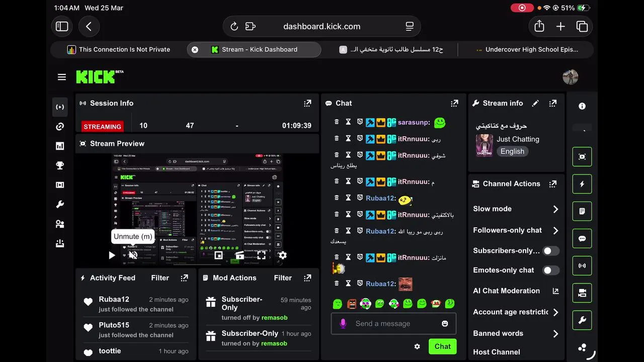
Task: Click the purple microphone icon in chat input
Action: point(343,323)
